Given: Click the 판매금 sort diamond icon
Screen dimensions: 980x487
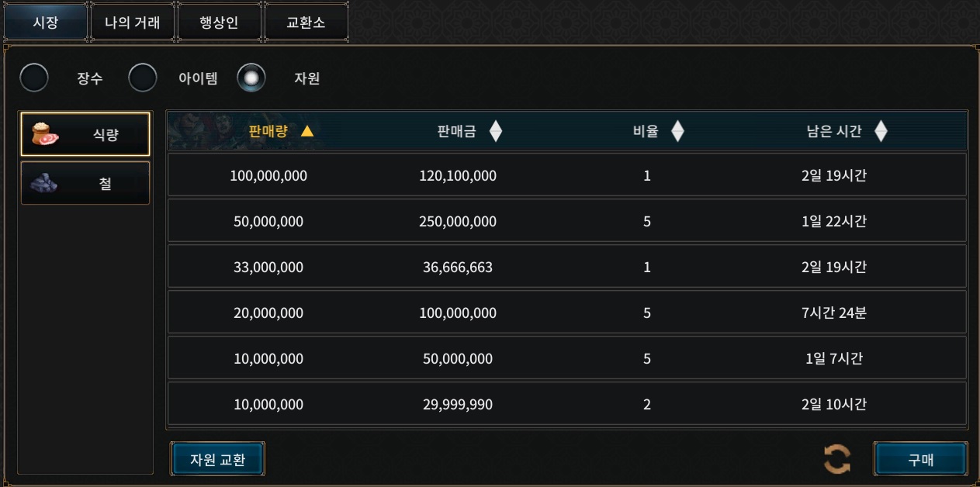Looking at the screenshot, I should coord(496,132).
